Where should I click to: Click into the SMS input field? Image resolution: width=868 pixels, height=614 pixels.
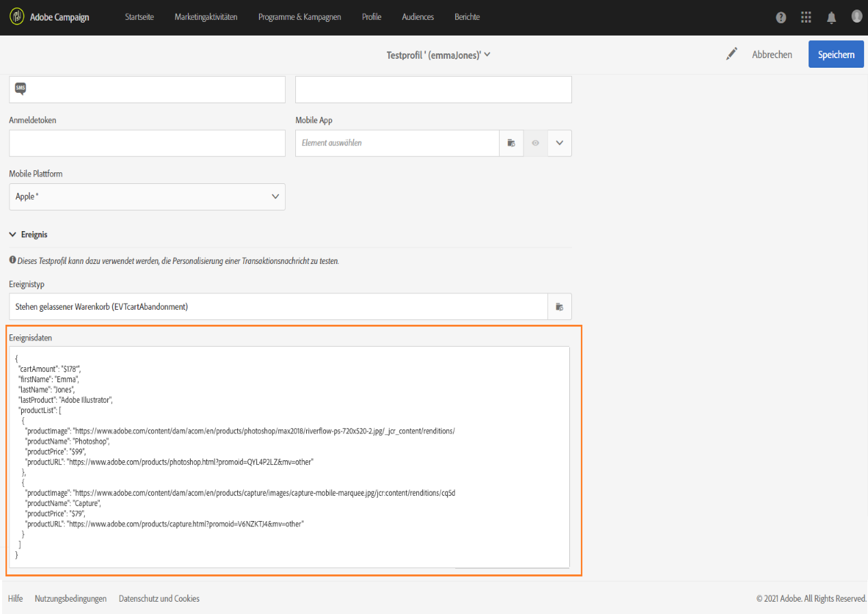pyautogui.click(x=147, y=89)
